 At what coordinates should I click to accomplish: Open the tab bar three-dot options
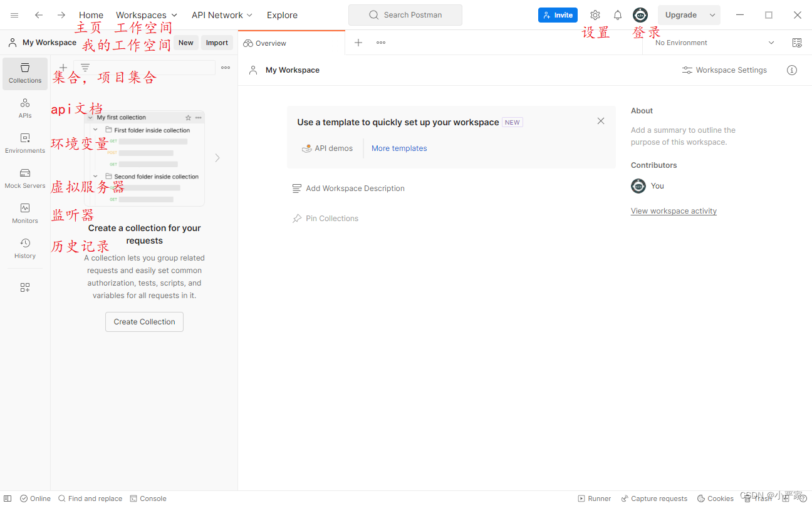pos(381,43)
